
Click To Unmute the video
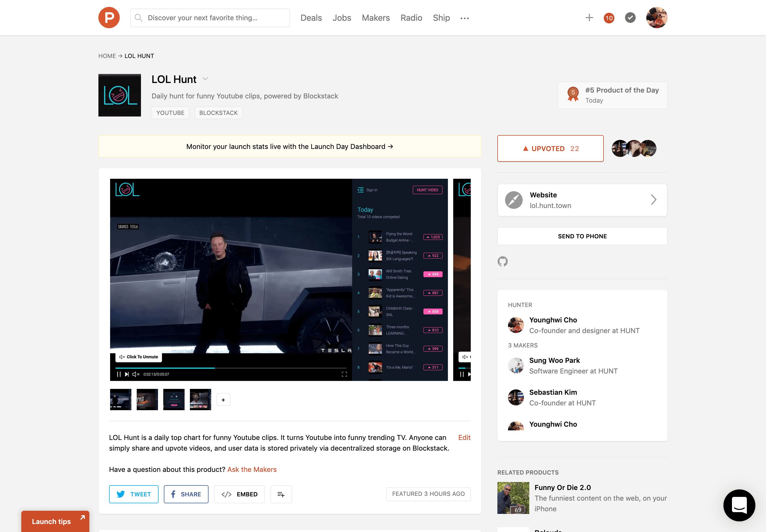(139, 357)
